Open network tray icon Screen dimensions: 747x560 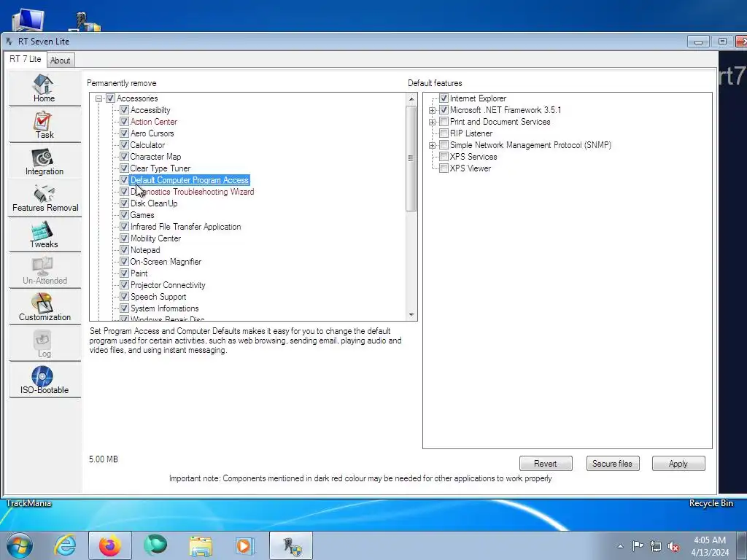pyautogui.click(x=656, y=546)
